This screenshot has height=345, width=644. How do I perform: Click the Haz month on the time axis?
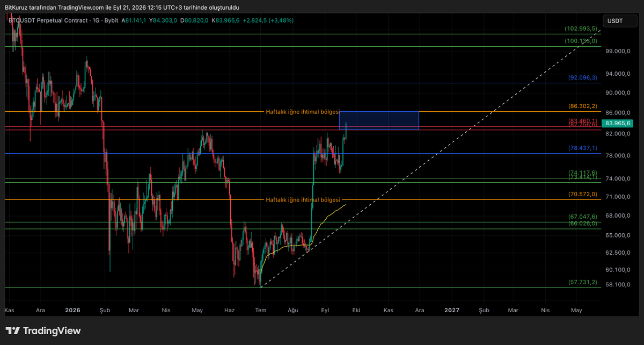coord(229,310)
